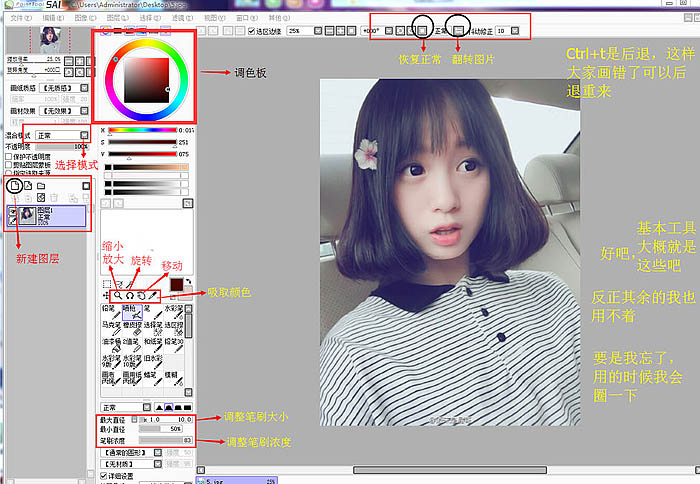700x484 pixels.
Task: Open the 图像 menu
Action: click(85, 18)
